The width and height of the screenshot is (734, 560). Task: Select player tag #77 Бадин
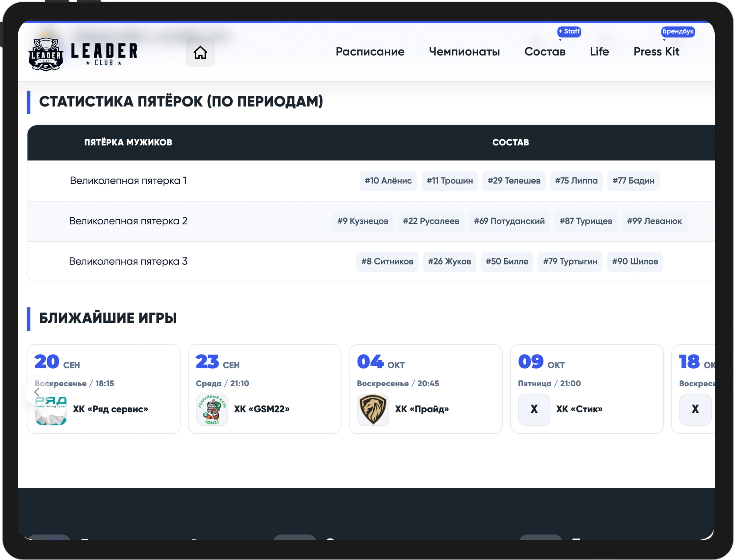(x=633, y=181)
